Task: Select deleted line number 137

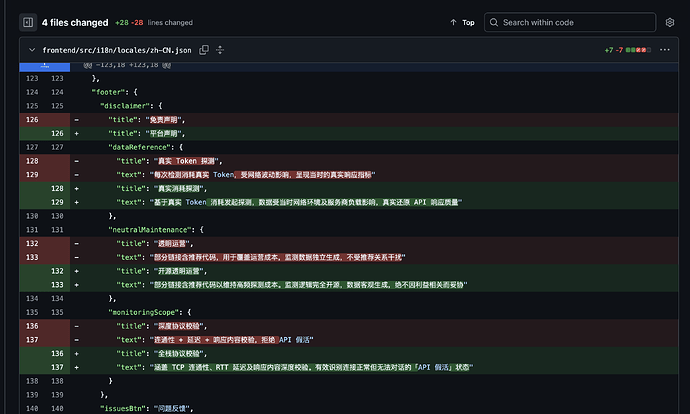Action: (x=32, y=340)
